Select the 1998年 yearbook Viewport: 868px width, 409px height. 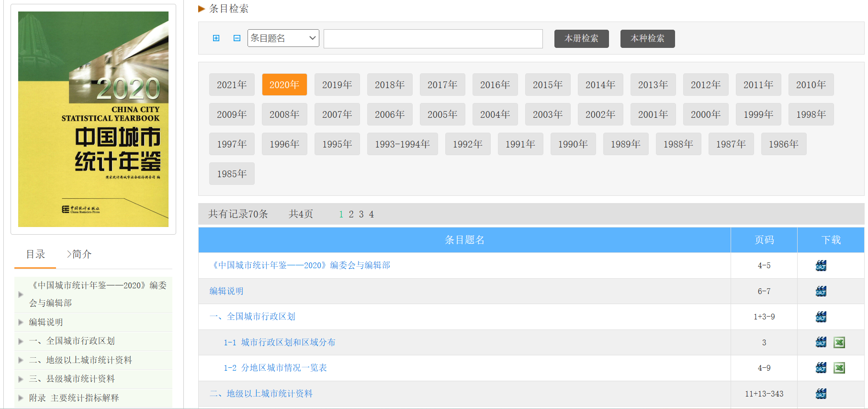811,114
